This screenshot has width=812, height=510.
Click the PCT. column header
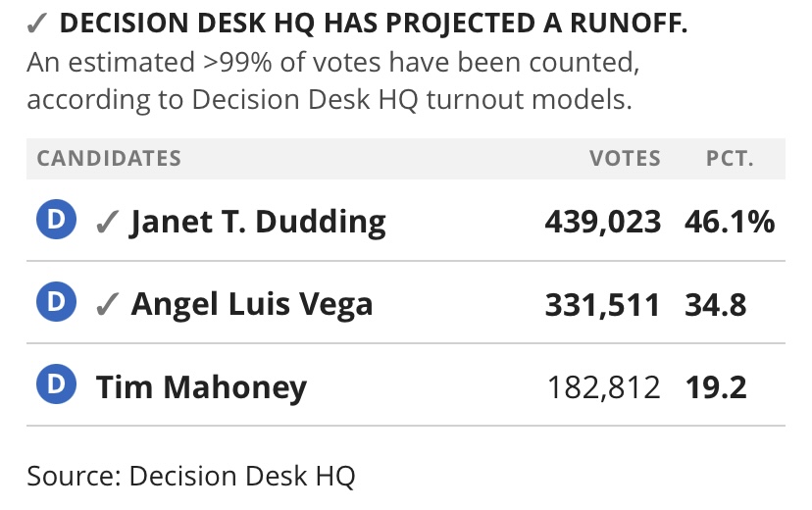click(x=731, y=159)
